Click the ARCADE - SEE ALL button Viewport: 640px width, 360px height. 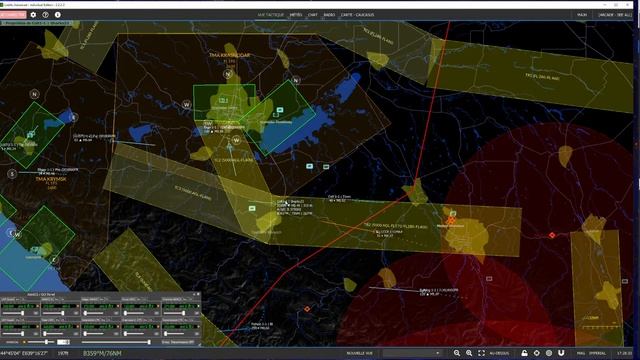click(x=615, y=15)
